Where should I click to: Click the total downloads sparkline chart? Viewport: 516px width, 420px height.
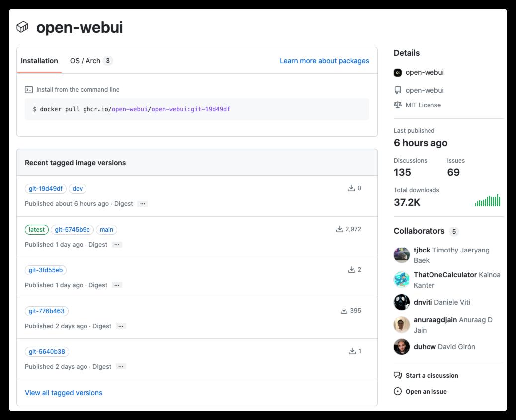[488, 201]
